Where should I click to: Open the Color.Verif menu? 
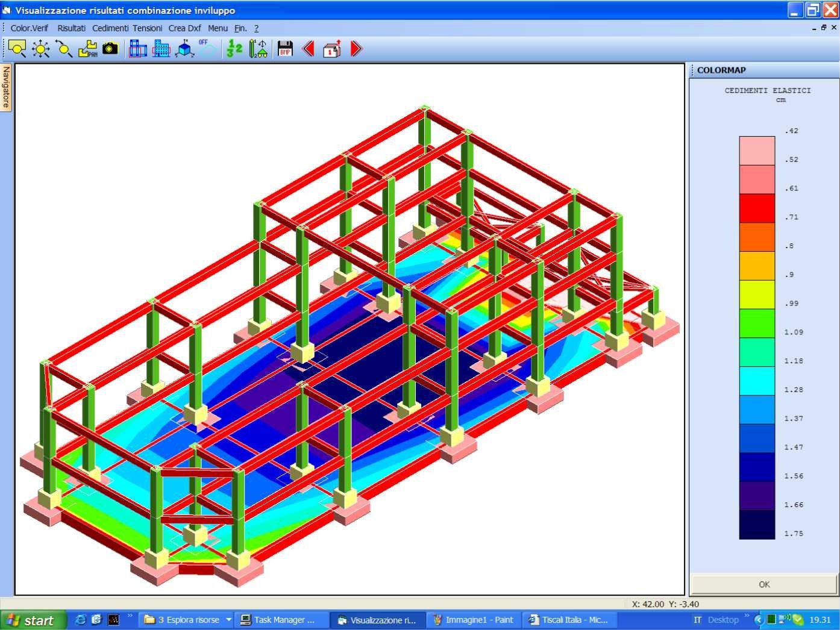[x=29, y=28]
